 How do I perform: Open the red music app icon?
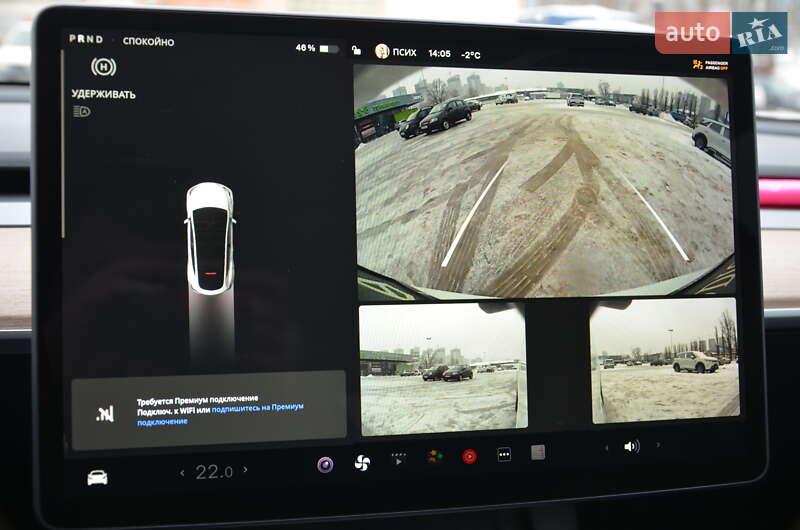pos(469,456)
